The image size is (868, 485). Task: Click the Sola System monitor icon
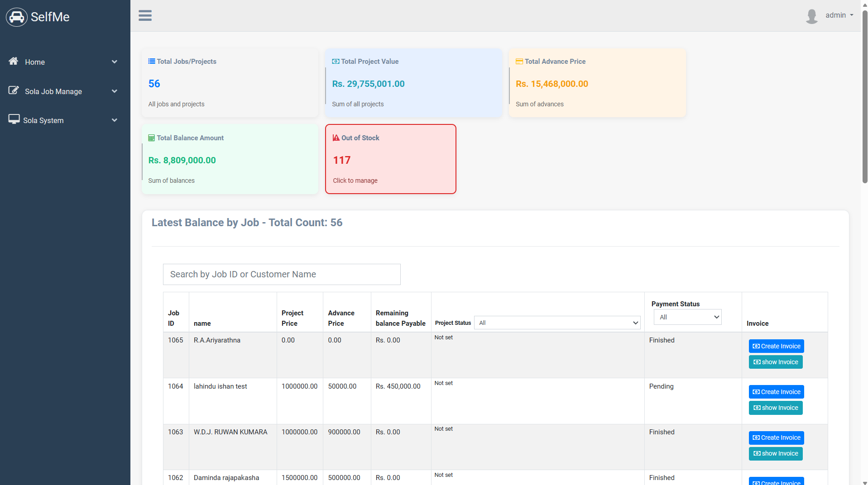pyautogui.click(x=14, y=119)
